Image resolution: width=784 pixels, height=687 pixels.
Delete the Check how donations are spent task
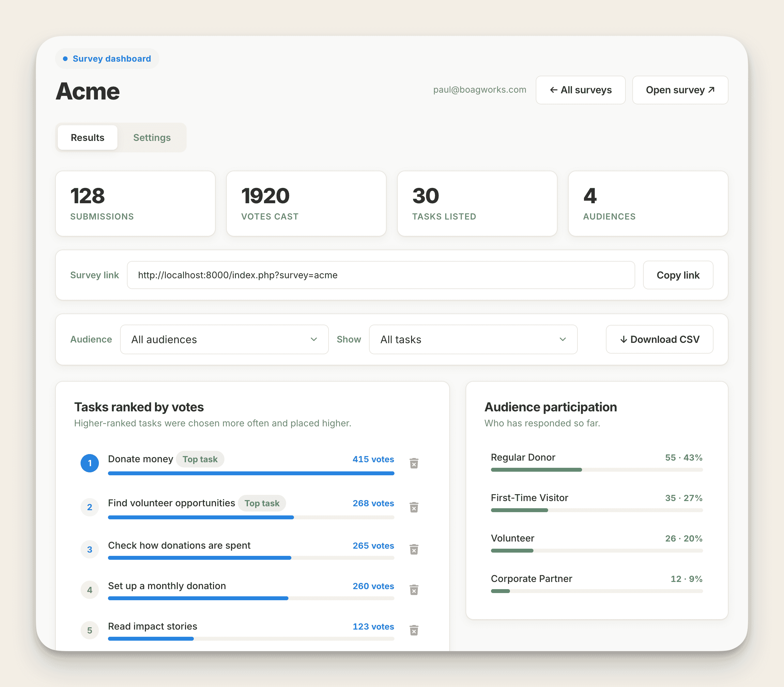click(414, 549)
